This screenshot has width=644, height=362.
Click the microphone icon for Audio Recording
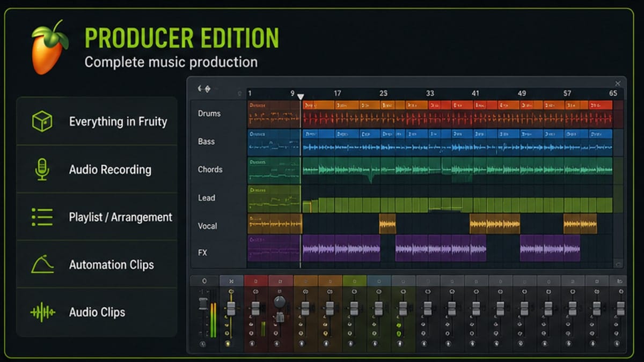42,169
